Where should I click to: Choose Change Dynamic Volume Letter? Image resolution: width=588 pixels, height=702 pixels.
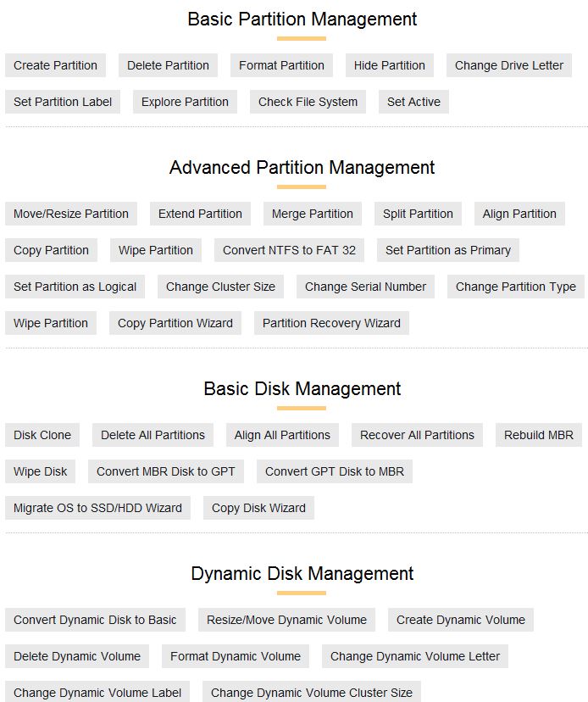tap(415, 656)
